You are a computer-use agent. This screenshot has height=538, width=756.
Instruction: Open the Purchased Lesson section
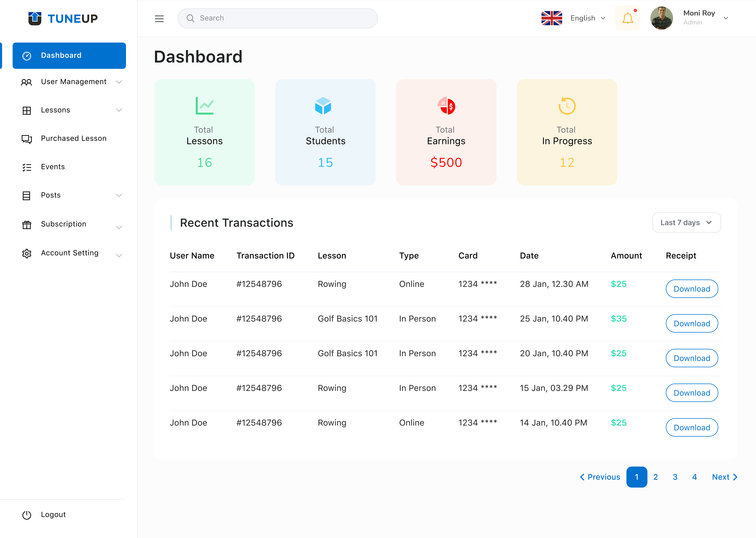click(x=73, y=138)
